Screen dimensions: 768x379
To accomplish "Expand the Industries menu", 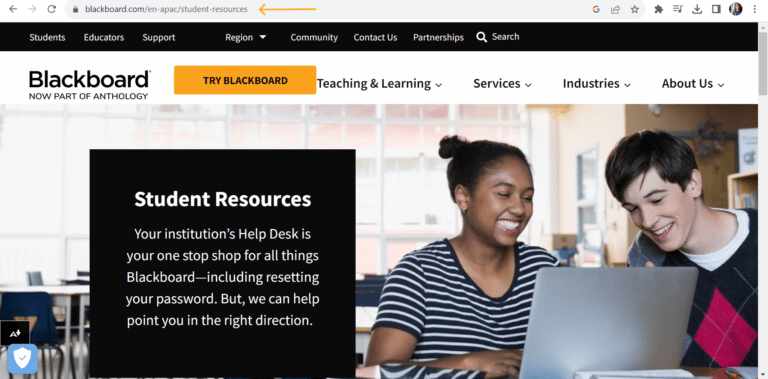I will (597, 84).
